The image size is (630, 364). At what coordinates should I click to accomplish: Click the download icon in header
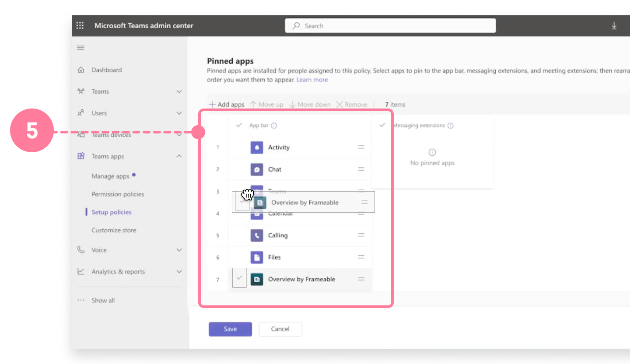614,26
